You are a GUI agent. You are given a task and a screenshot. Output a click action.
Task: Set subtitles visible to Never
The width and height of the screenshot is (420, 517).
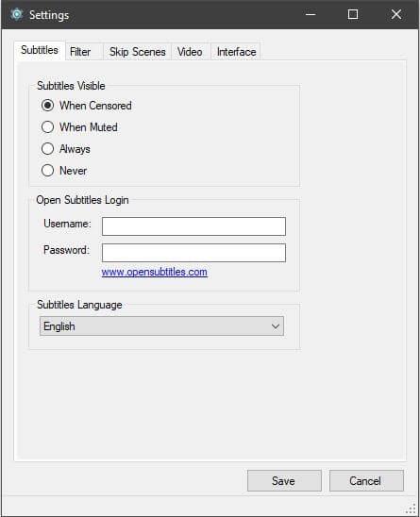tap(64, 171)
